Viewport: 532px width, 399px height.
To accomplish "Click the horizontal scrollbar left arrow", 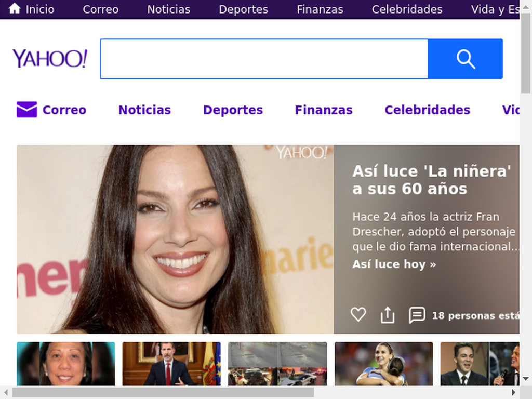I will tap(6, 393).
